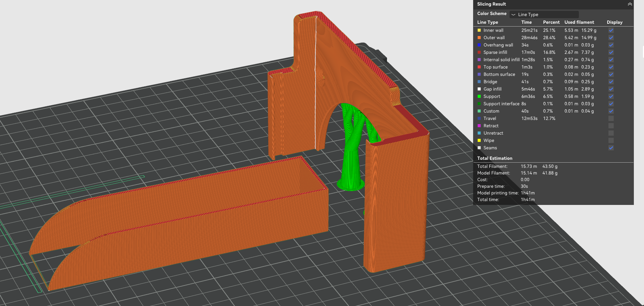Viewport: 644px width, 306px height.
Task: Hide Inner wall lines in preview
Action: [x=611, y=30]
